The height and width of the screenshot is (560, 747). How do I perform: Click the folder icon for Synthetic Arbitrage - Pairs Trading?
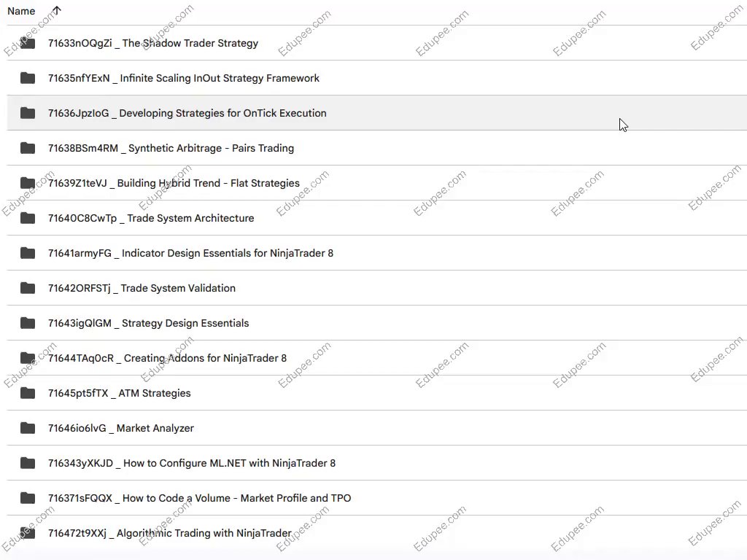[x=28, y=148]
